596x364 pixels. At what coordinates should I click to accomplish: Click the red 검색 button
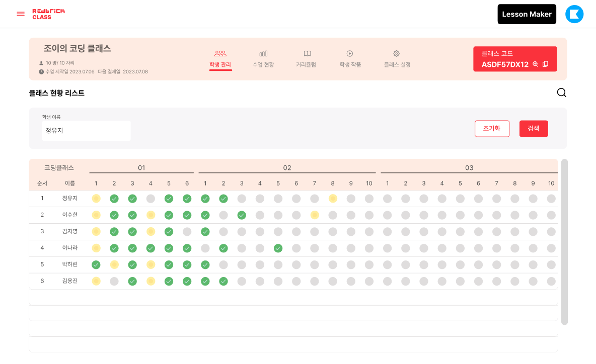click(533, 129)
